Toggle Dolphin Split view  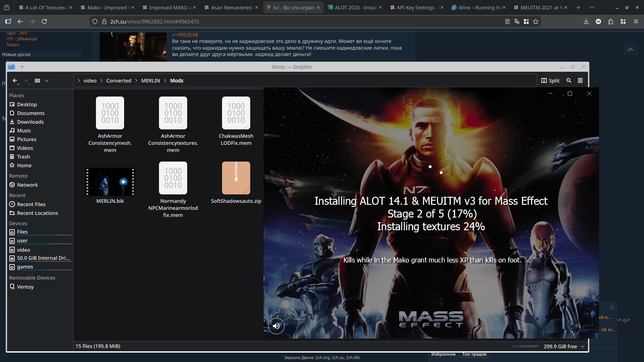click(550, 80)
